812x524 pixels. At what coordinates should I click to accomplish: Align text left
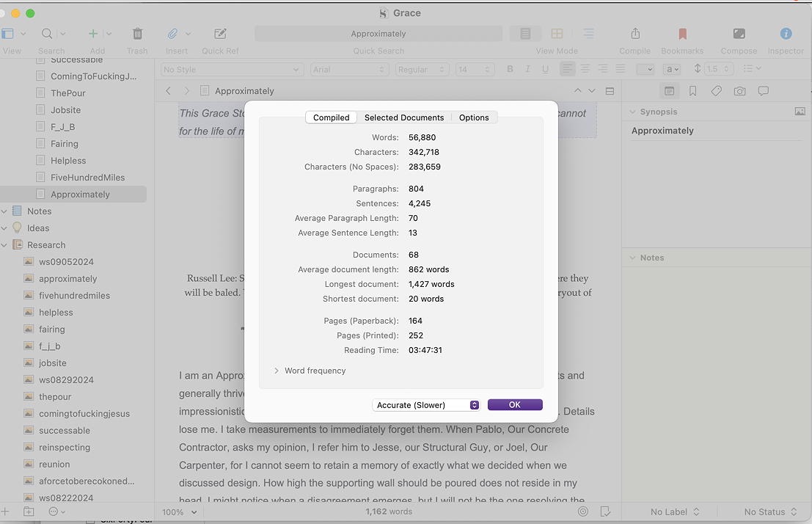pyautogui.click(x=568, y=69)
